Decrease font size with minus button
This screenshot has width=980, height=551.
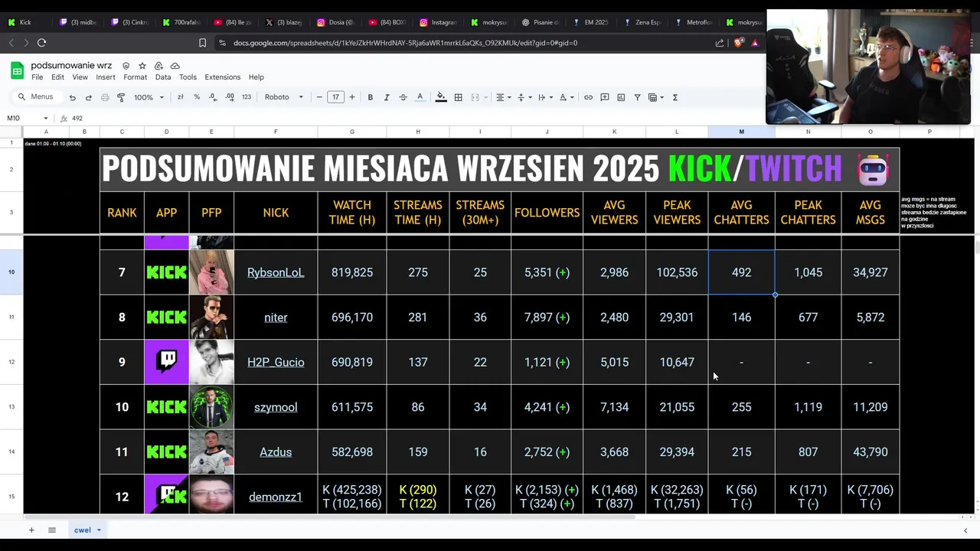[319, 97]
